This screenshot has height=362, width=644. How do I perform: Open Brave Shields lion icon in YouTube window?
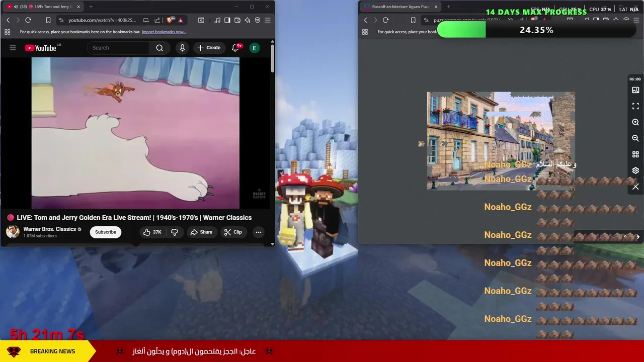[x=170, y=20]
